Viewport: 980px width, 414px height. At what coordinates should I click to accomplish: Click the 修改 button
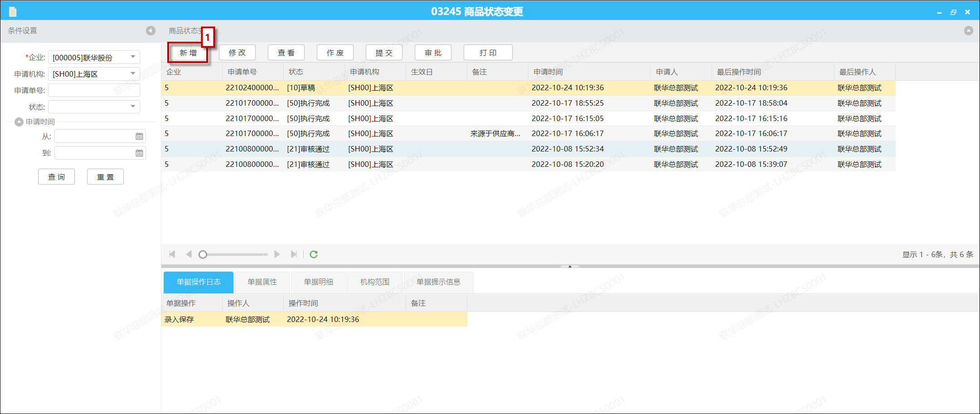pos(237,53)
